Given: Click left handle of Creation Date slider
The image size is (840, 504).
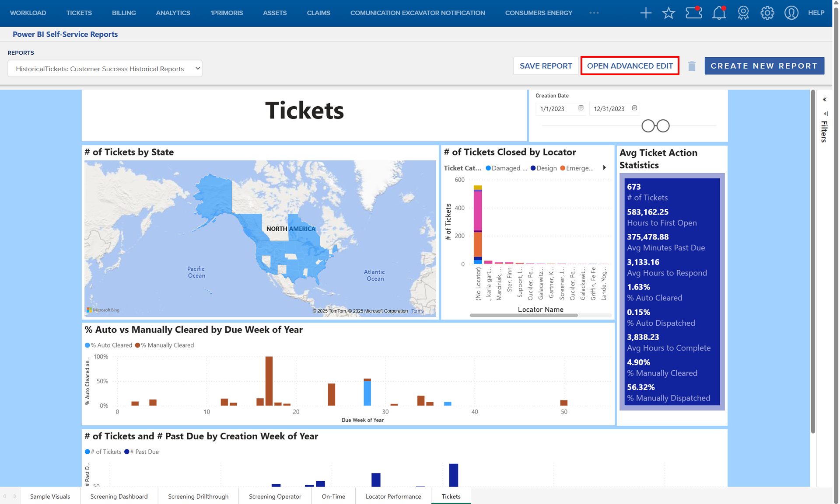Looking at the screenshot, I should point(648,126).
